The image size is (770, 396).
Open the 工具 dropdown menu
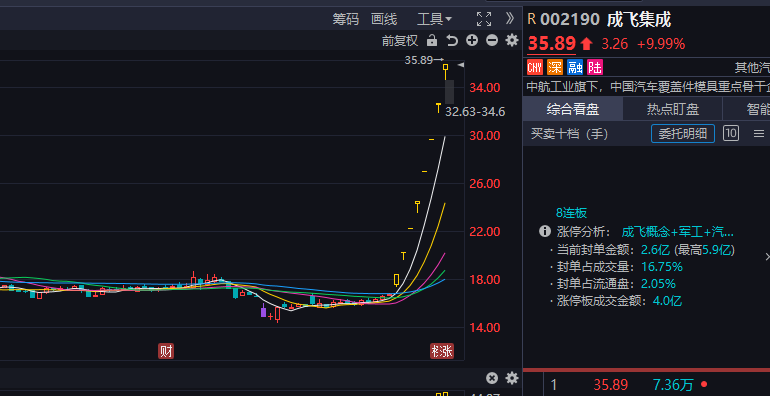pos(434,19)
